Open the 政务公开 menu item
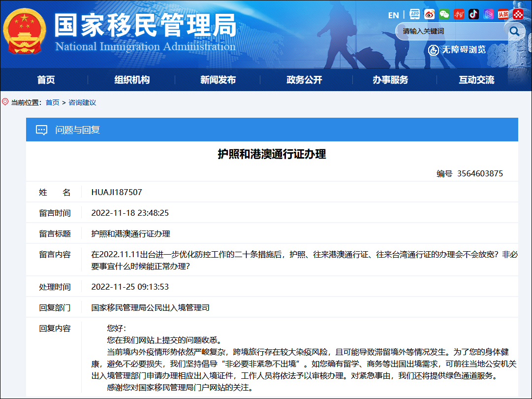 [x=304, y=80]
